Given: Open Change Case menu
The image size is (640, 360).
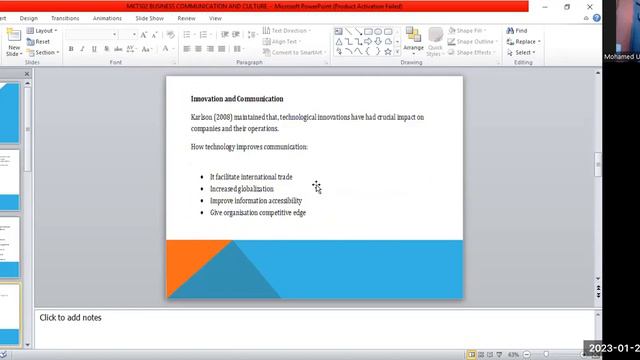Looking at the screenshot, I should (146, 49).
